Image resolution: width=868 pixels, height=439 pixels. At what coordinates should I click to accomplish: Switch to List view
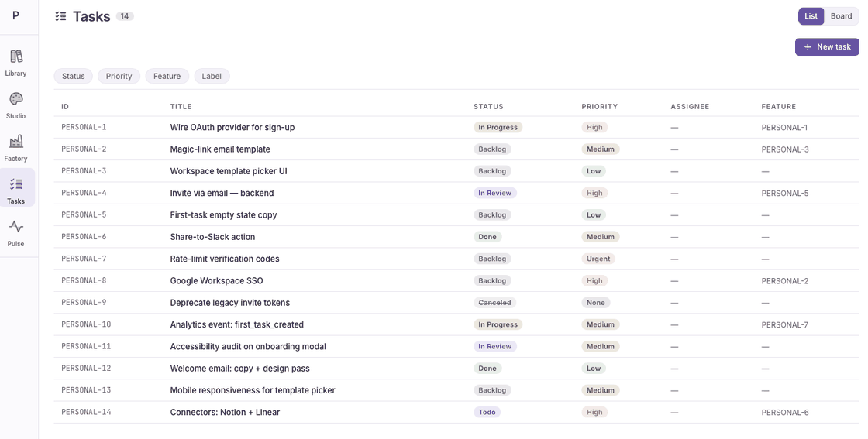coord(811,16)
